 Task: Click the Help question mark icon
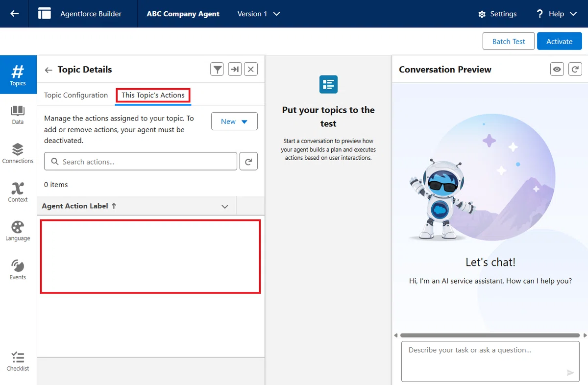pos(540,14)
